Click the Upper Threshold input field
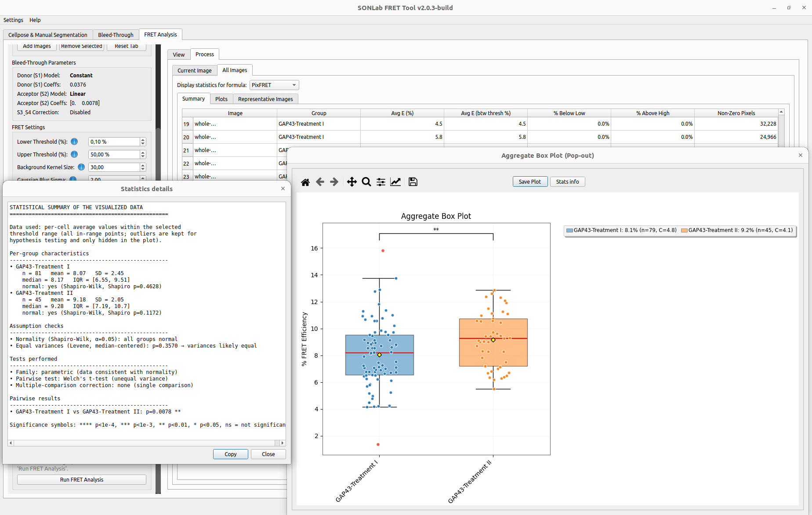 [x=114, y=154]
